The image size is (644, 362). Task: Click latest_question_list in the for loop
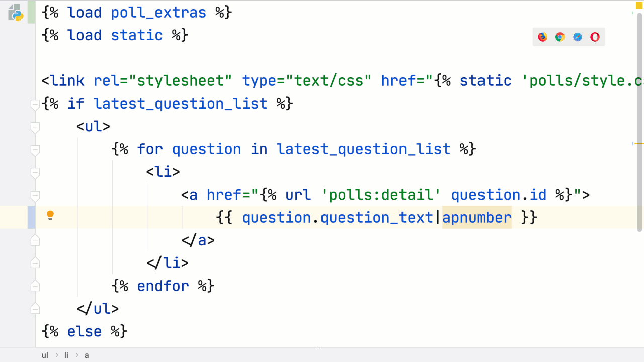tap(364, 149)
